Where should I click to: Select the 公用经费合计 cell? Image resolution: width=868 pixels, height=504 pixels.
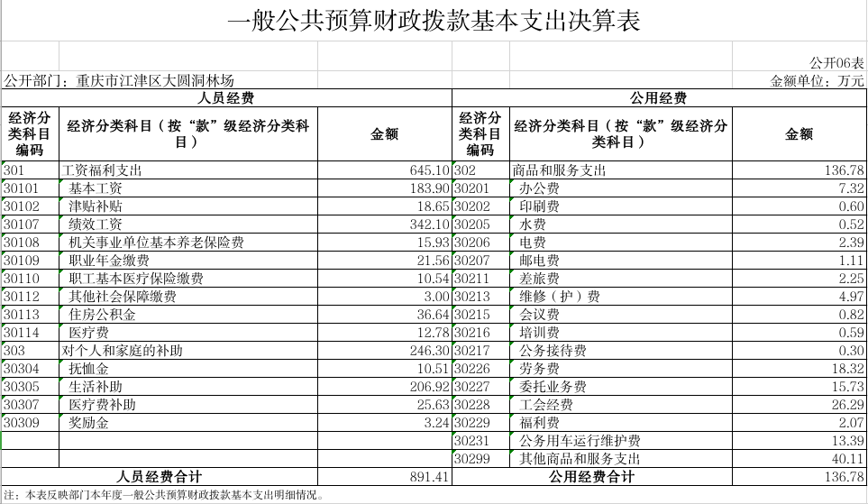click(592, 477)
